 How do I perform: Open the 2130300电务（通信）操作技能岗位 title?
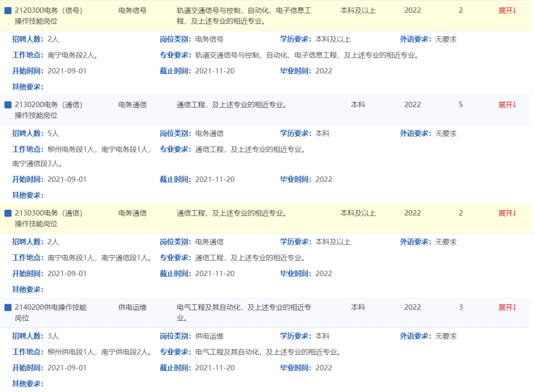49,218
